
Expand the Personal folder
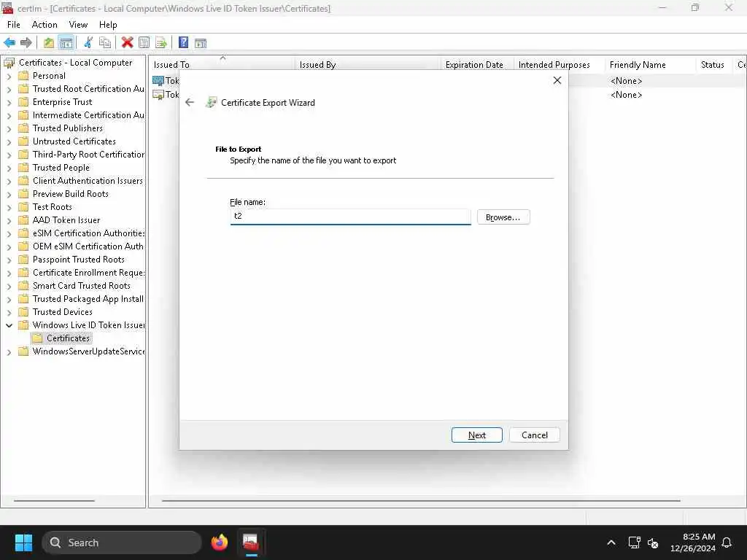point(9,76)
